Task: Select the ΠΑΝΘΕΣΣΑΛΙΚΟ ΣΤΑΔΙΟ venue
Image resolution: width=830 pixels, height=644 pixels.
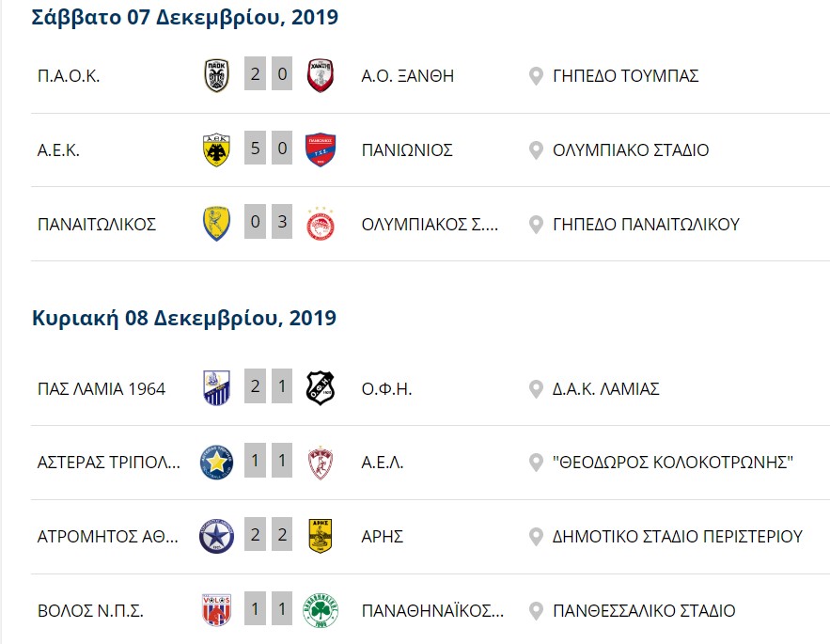Action: point(644,611)
